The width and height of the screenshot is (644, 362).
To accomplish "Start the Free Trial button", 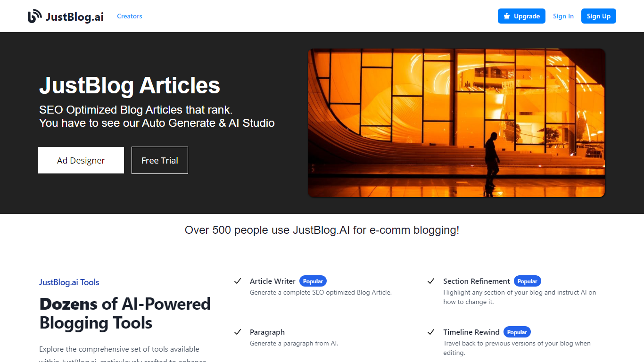I will click(160, 160).
